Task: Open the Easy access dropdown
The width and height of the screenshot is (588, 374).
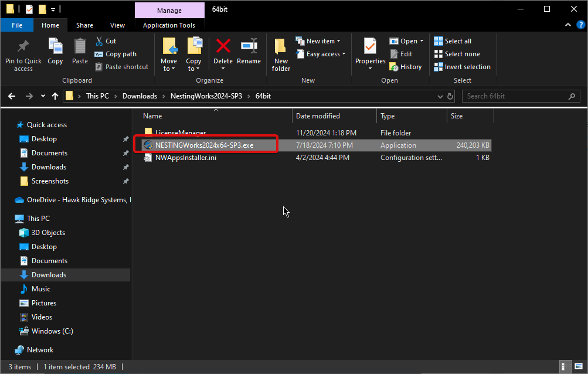Action: [321, 54]
